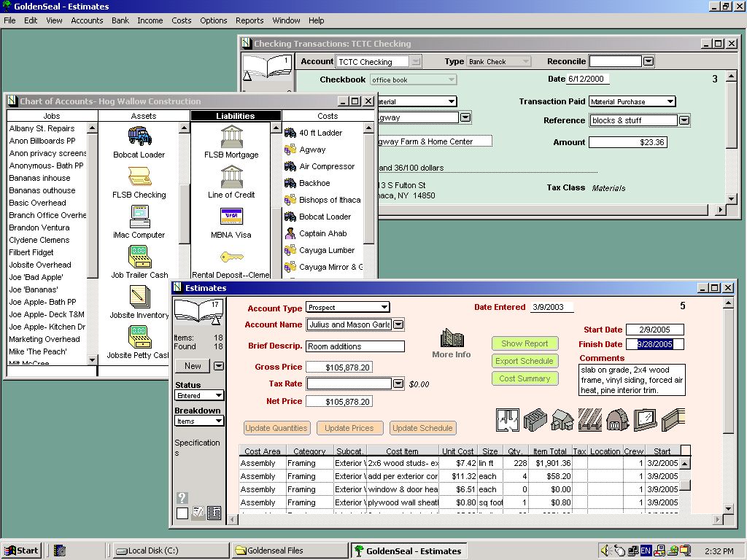
Task: Click the Bobcat Loader truck icon in Assets
Action: coord(139,136)
